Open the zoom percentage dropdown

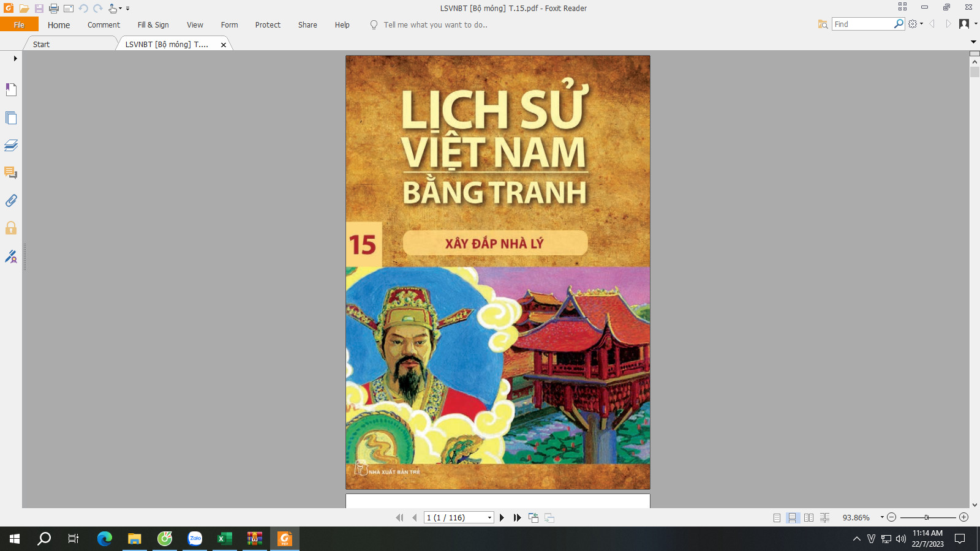(x=882, y=517)
